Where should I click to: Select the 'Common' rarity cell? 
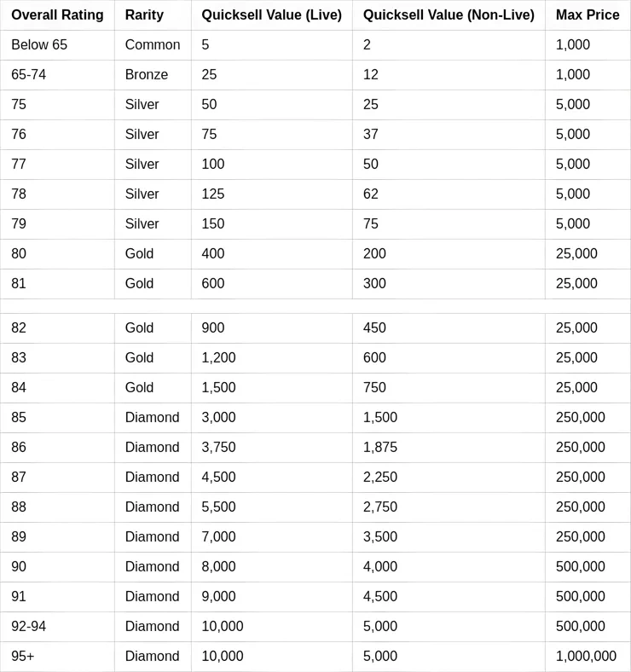153,45
